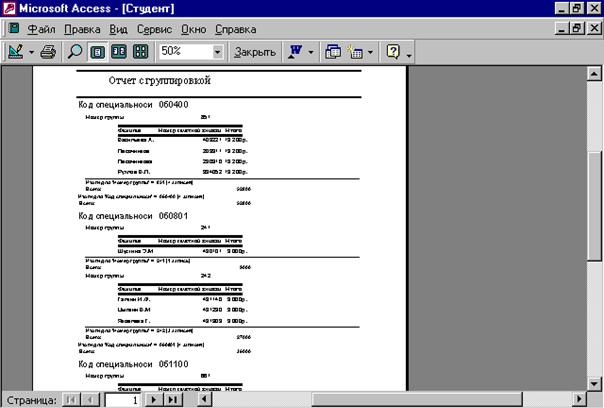This screenshot has width=604, height=408.
Task: Click the View design icon in toolbar
Action: (16, 51)
